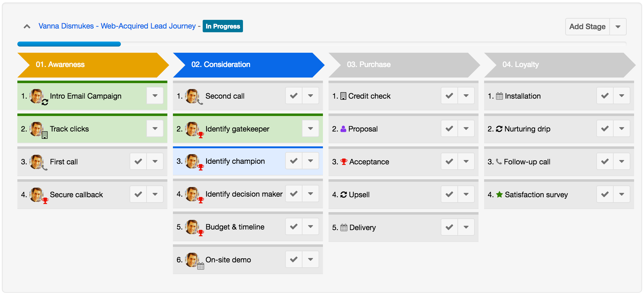Expand options for Identify gatekeeper step
Image resolution: width=644 pixels, height=294 pixels.
[x=311, y=129]
